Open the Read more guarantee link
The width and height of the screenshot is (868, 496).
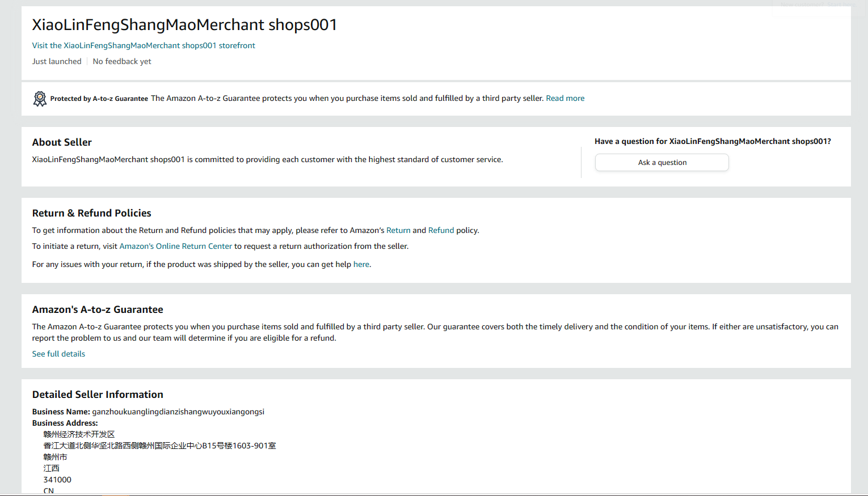coord(565,98)
